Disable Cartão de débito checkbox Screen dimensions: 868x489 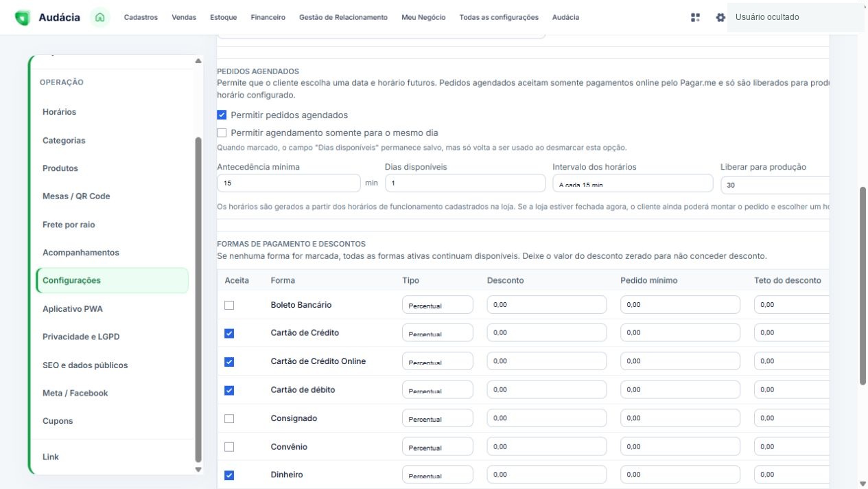(229, 390)
